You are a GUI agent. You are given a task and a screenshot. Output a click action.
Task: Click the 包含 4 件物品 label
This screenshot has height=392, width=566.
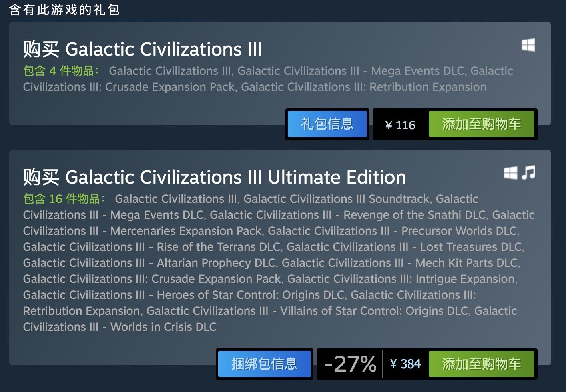(x=62, y=71)
